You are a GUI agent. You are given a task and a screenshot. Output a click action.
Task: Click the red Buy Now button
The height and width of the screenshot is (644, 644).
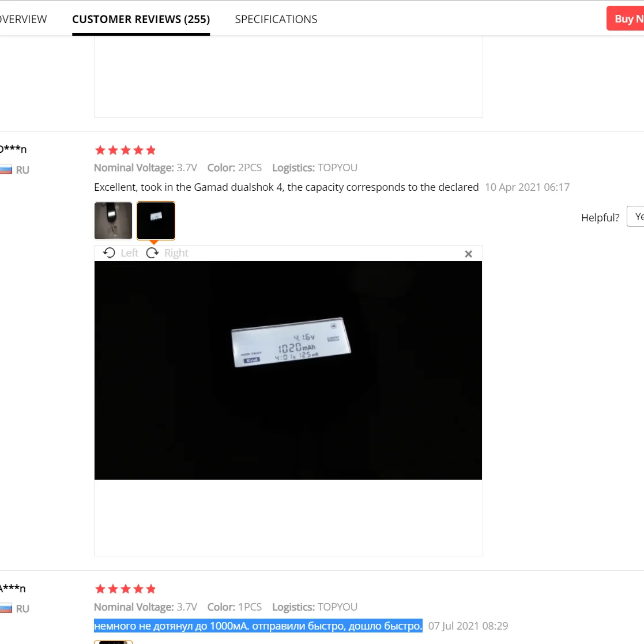point(625,18)
